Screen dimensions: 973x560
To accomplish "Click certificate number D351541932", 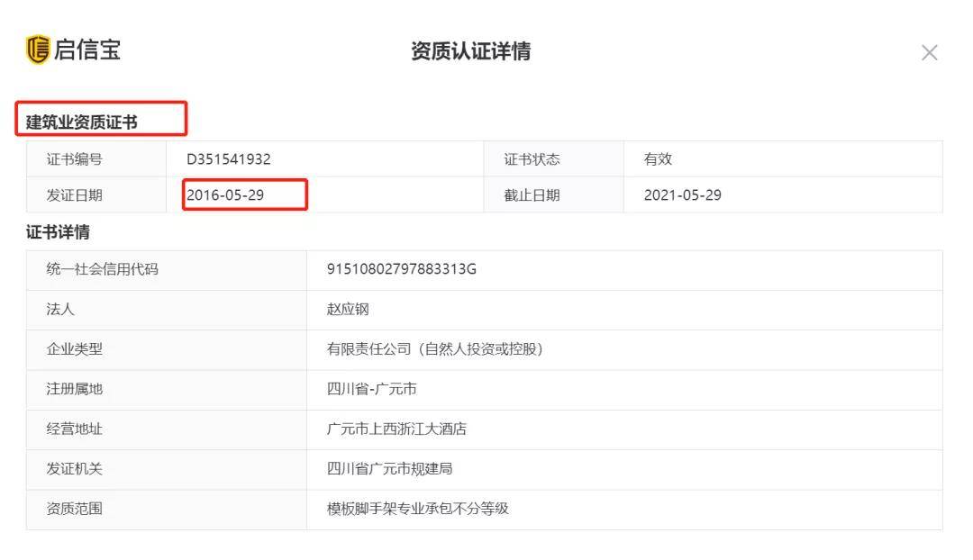I will coord(229,159).
